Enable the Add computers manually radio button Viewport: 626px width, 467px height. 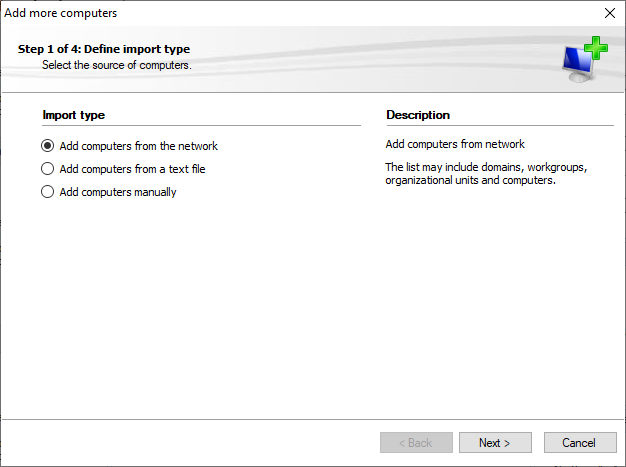click(x=48, y=192)
